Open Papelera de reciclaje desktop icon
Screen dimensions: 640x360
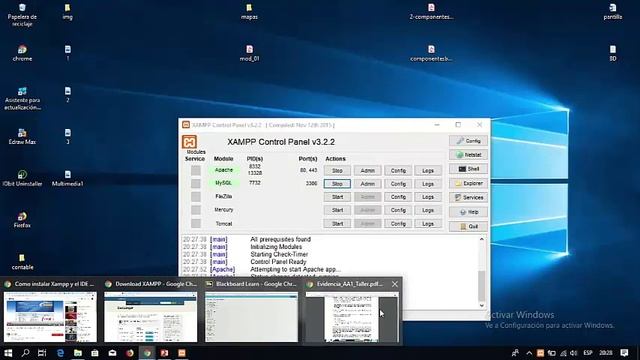tap(22, 15)
